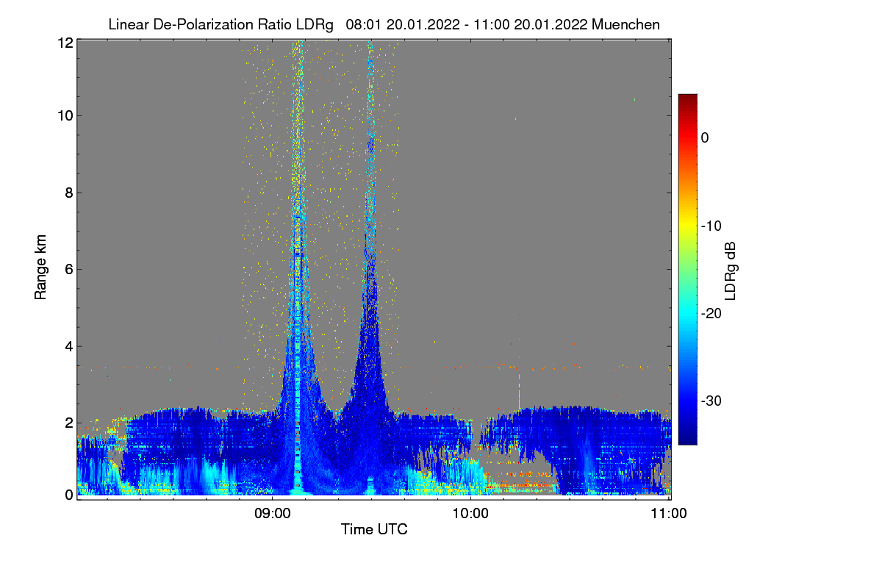This screenshot has width=882, height=588.
Task: Click the '12' range tick label
Action: coord(65,43)
